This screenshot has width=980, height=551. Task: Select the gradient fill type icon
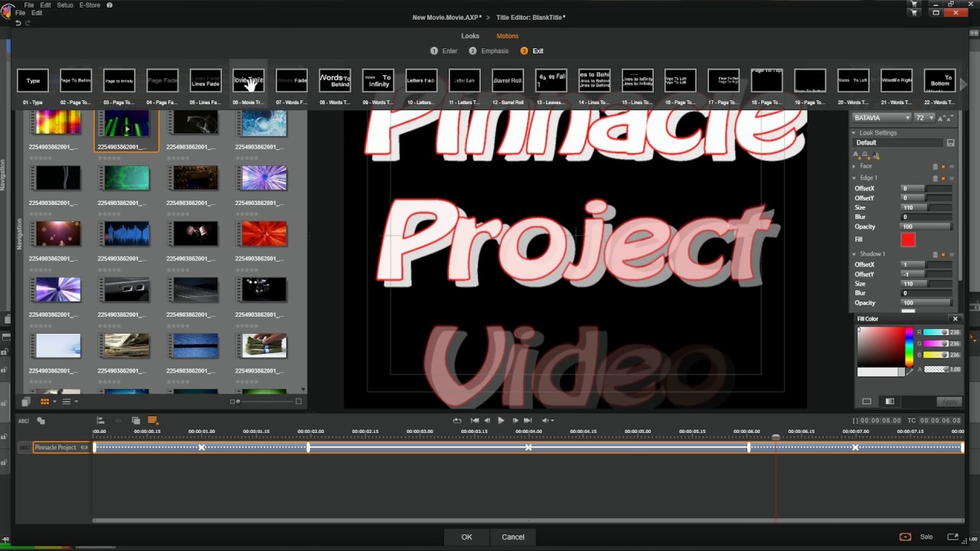click(890, 401)
